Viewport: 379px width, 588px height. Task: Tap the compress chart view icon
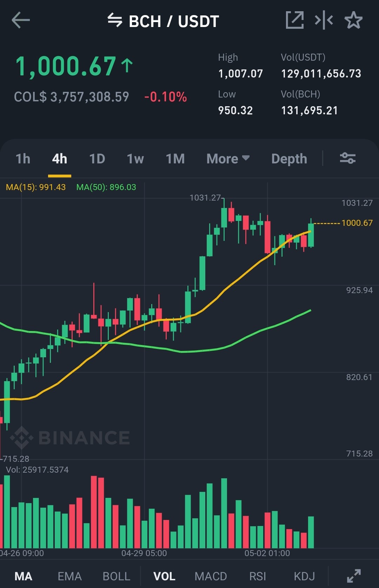[324, 20]
